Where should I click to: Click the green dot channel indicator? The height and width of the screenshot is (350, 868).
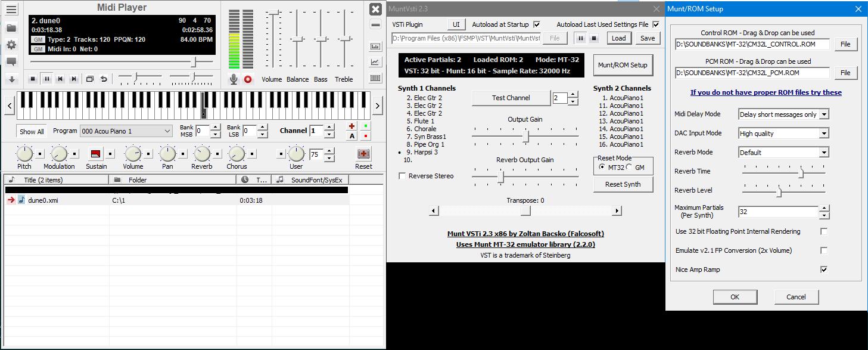tap(365, 126)
